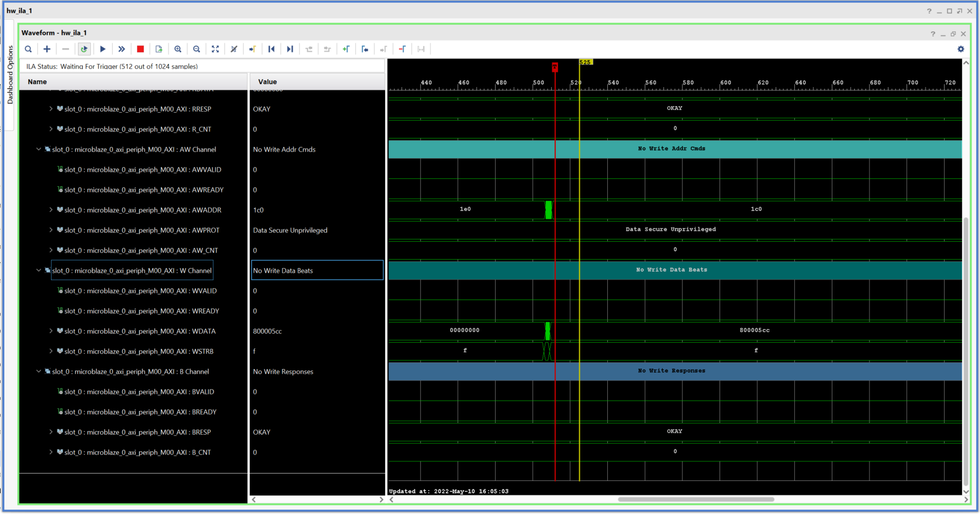980x514 pixels.
Task: Expand the RRESP signal row
Action: pyautogui.click(x=51, y=109)
